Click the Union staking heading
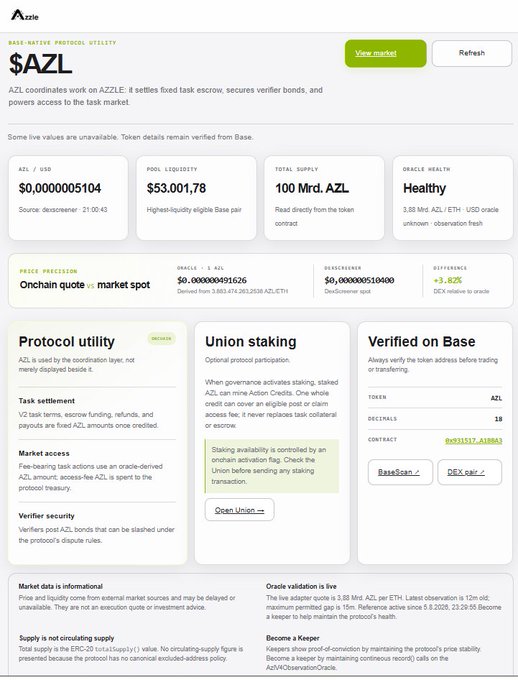The height and width of the screenshot is (680, 518). pyautogui.click(x=251, y=342)
